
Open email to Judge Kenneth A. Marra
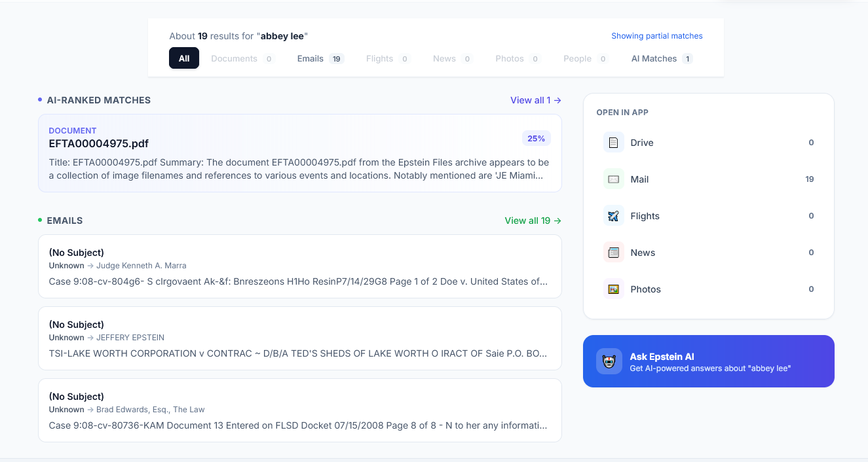tap(299, 266)
